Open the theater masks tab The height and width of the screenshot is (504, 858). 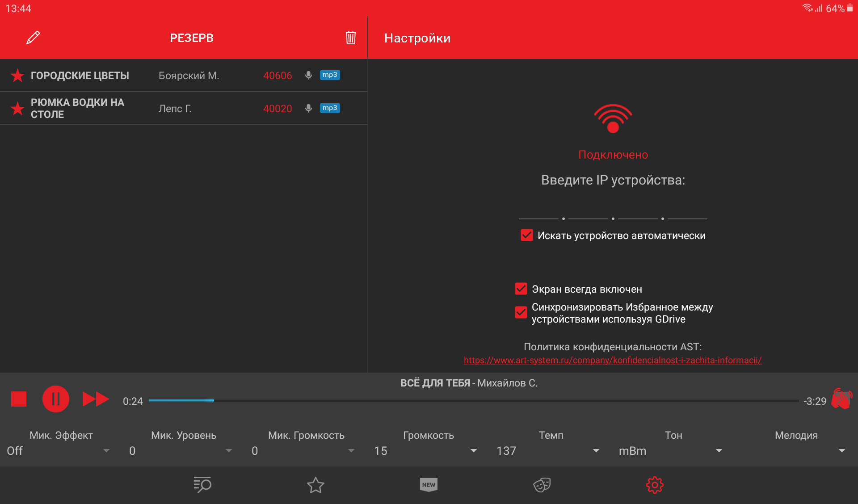pos(542,485)
